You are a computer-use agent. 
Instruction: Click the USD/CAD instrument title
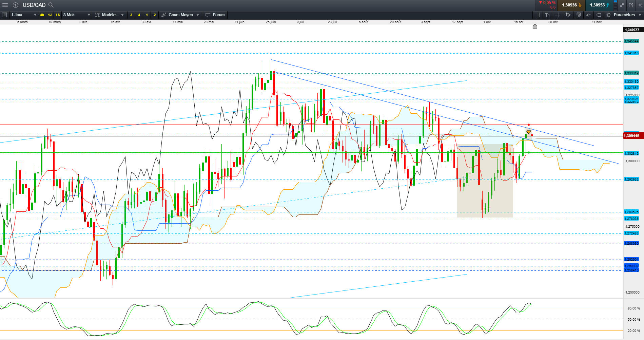(x=34, y=5)
